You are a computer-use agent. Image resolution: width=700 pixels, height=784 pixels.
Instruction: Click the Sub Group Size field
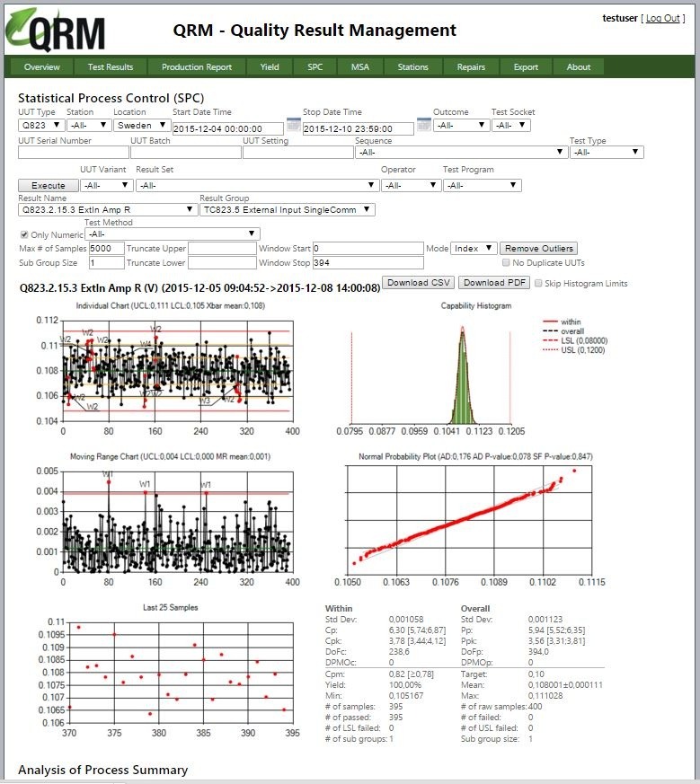click(x=107, y=262)
